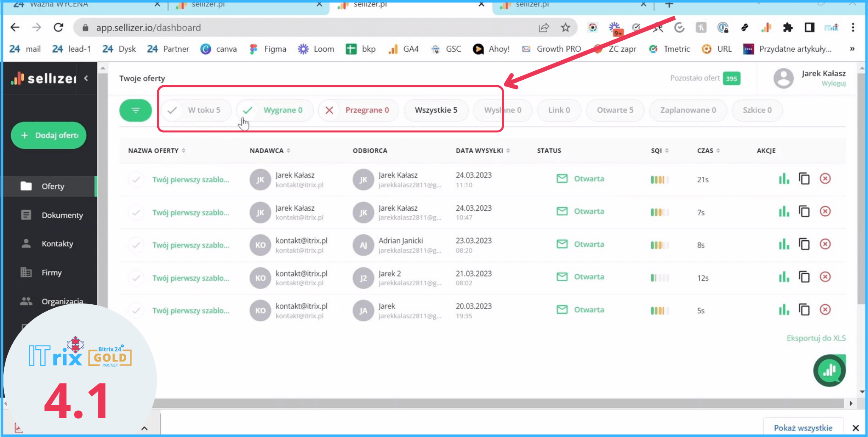868x437 pixels.
Task: Bookmark page with the star icon
Action: [565, 28]
